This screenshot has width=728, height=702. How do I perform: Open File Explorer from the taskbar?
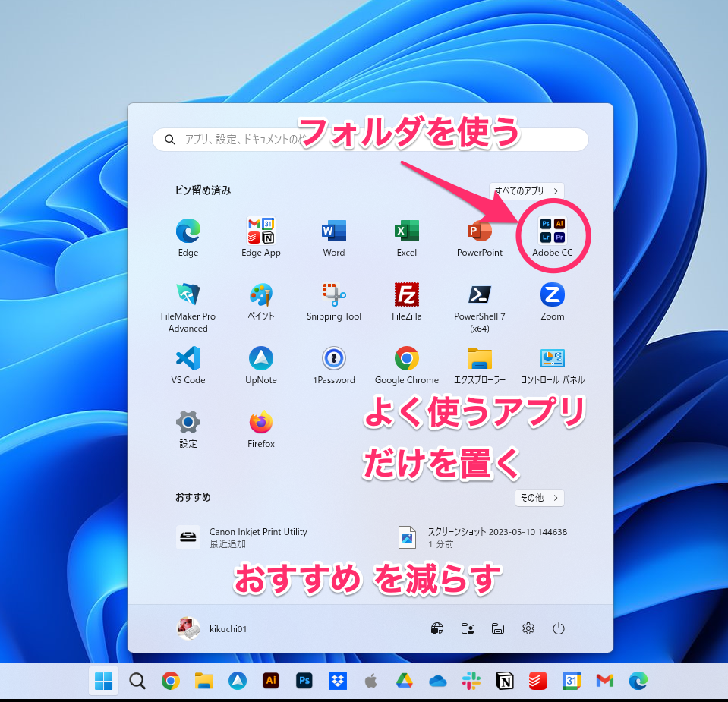(203, 681)
